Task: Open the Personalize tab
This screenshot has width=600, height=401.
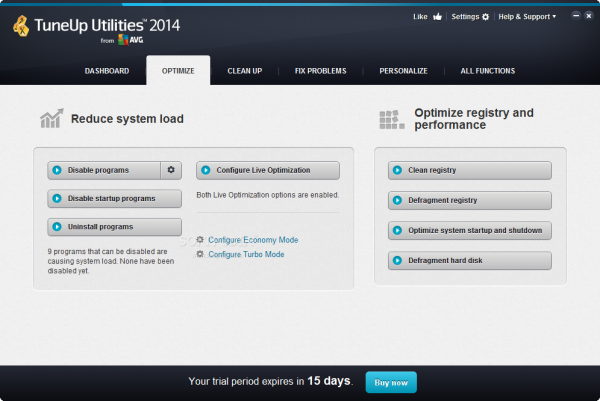Action: pos(403,71)
